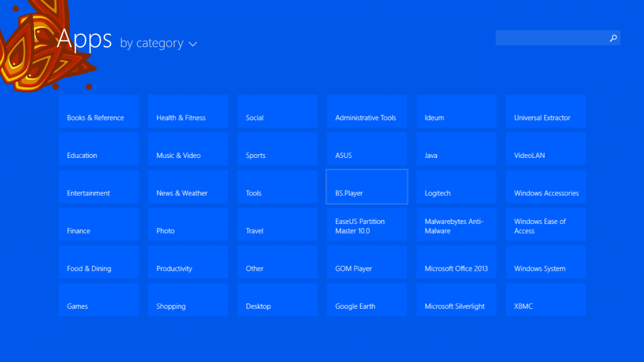Click the highlighted BS.Player tile
Screen dimensions: 644x362
(x=367, y=186)
